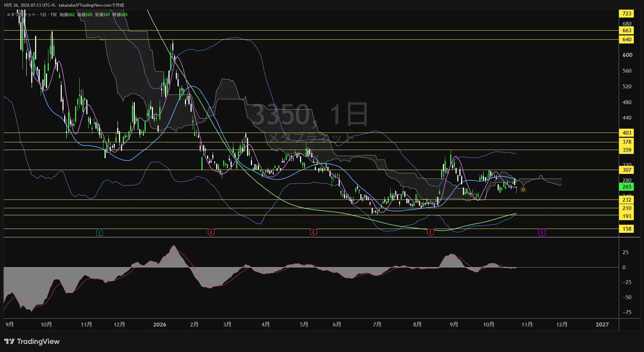This screenshot has width=644, height=352.
Task: Select 2027 on the time axis
Action: tap(602, 325)
